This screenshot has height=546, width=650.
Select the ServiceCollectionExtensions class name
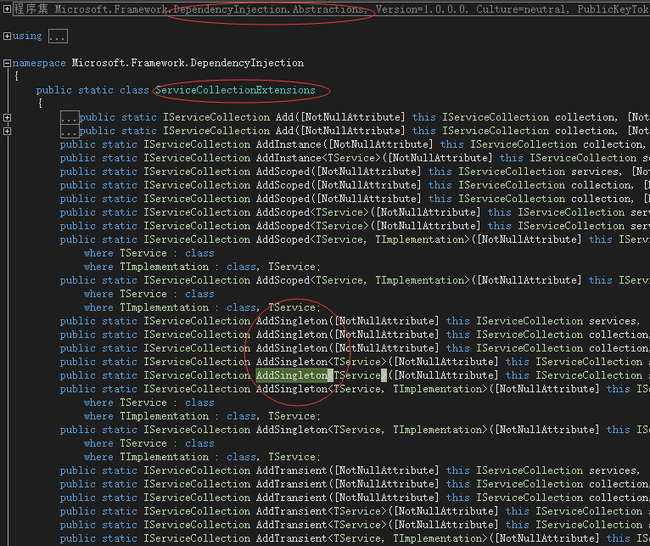pos(235,90)
